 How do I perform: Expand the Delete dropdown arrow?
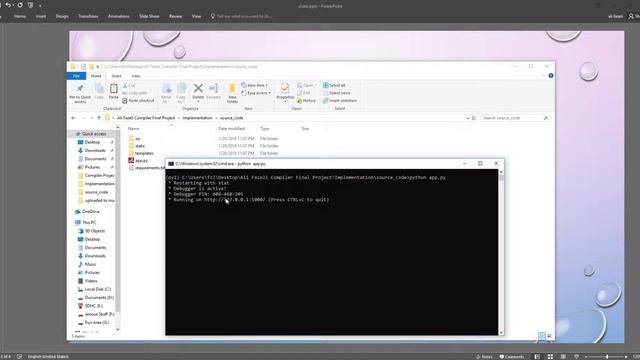click(x=198, y=102)
